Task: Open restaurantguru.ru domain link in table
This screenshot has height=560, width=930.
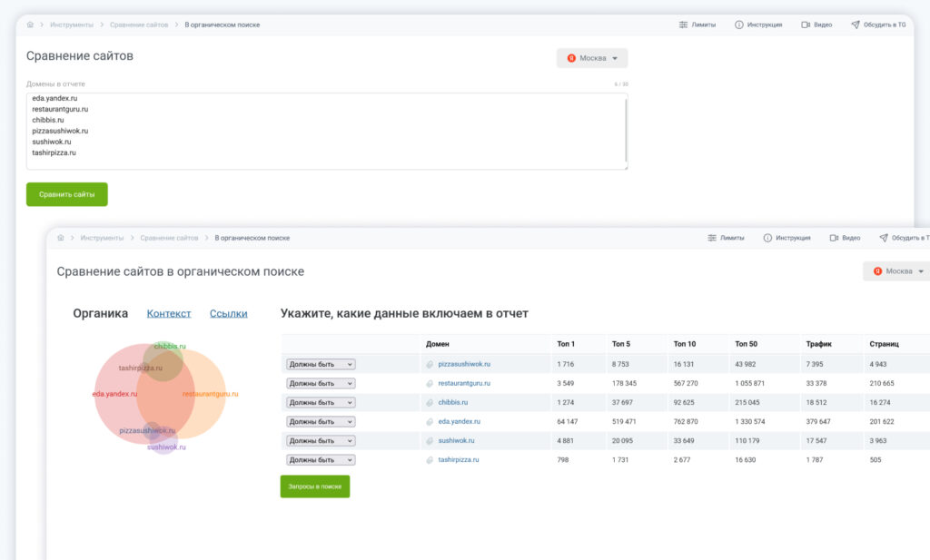Action: [464, 383]
